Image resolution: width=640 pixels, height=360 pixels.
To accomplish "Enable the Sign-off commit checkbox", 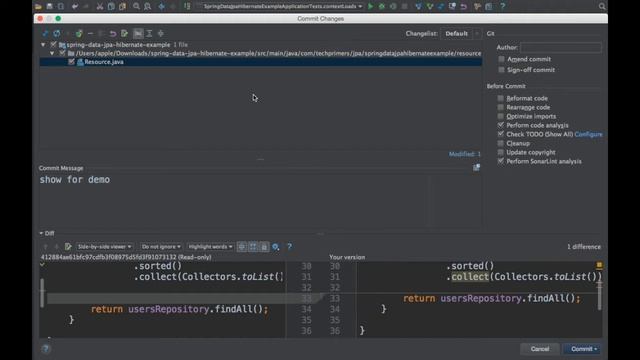I will 501,70.
